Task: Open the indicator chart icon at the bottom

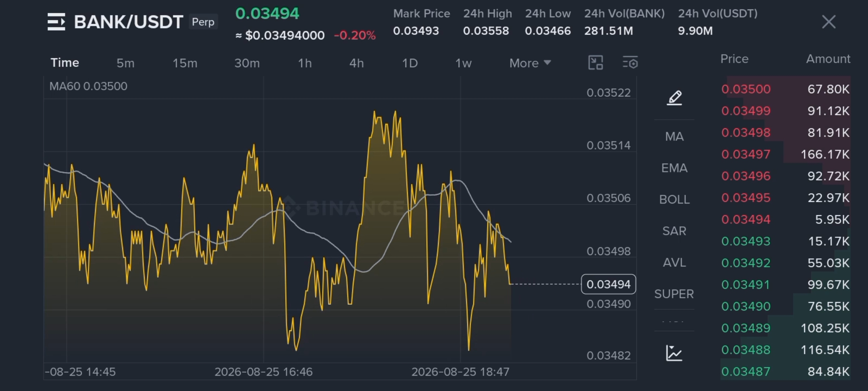Action: click(x=674, y=353)
